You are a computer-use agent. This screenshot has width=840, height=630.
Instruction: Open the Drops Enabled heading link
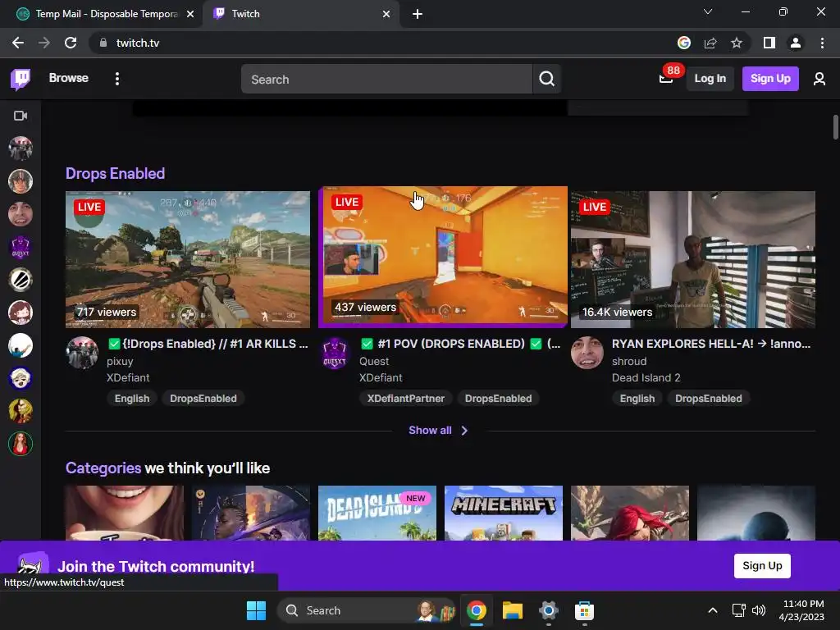point(115,174)
